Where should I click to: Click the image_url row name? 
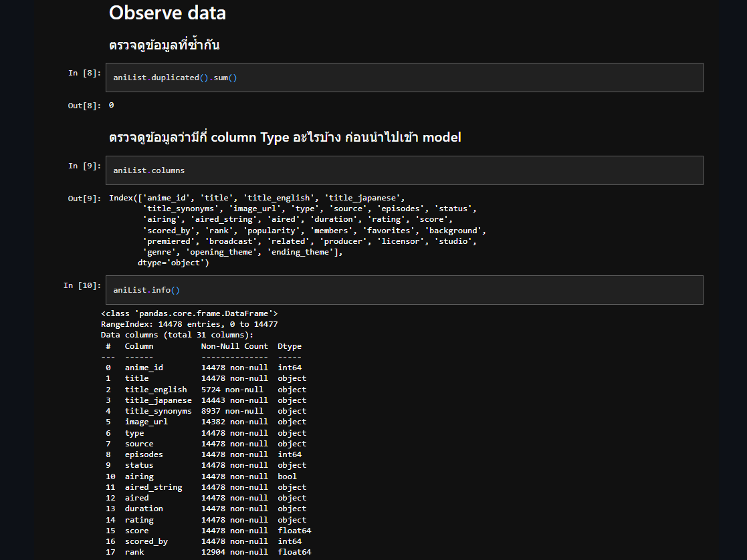tap(146, 422)
